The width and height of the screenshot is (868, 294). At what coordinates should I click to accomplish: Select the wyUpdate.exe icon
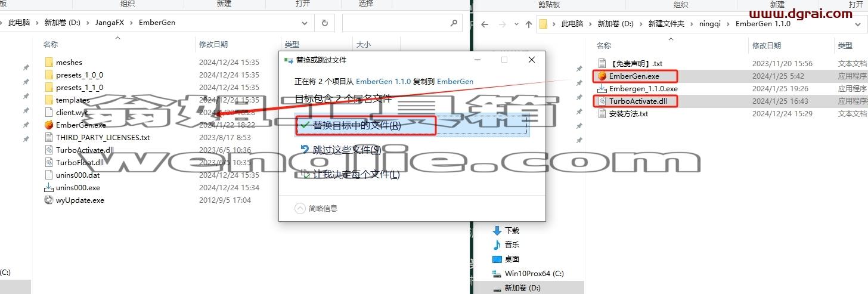tap(49, 200)
